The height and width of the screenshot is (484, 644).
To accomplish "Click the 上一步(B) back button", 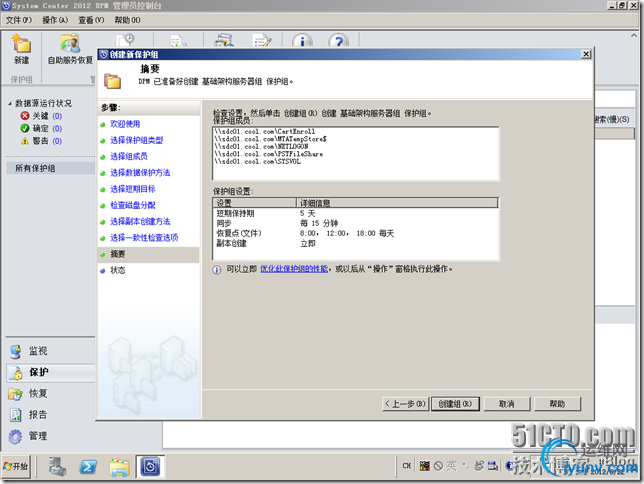I will point(405,404).
